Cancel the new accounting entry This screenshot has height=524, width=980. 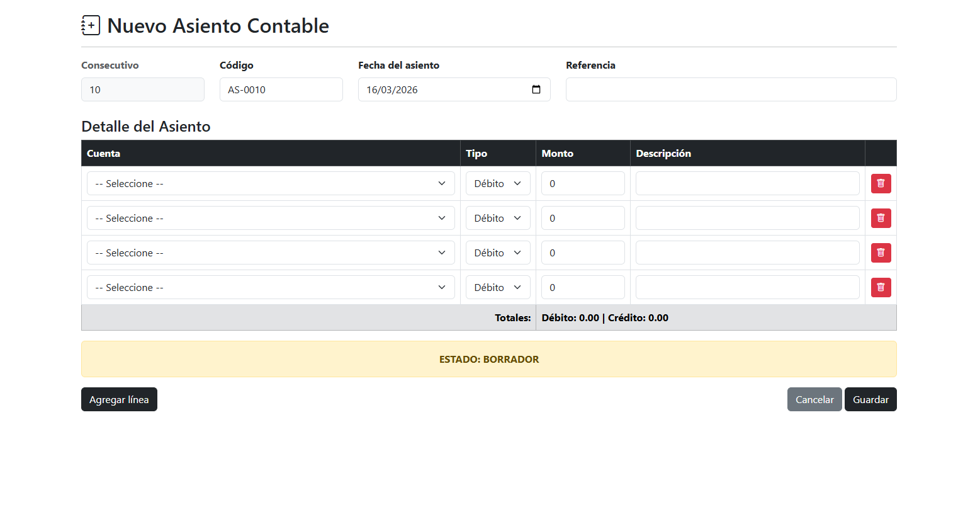tap(814, 399)
